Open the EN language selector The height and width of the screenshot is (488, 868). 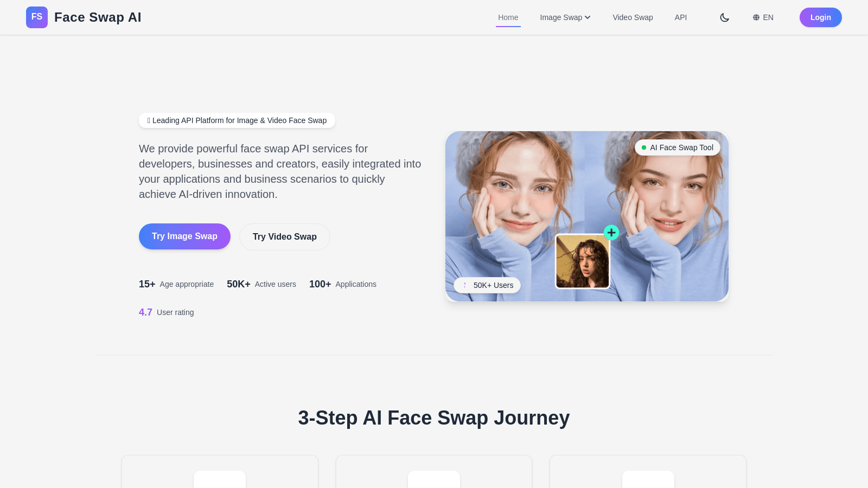[763, 17]
